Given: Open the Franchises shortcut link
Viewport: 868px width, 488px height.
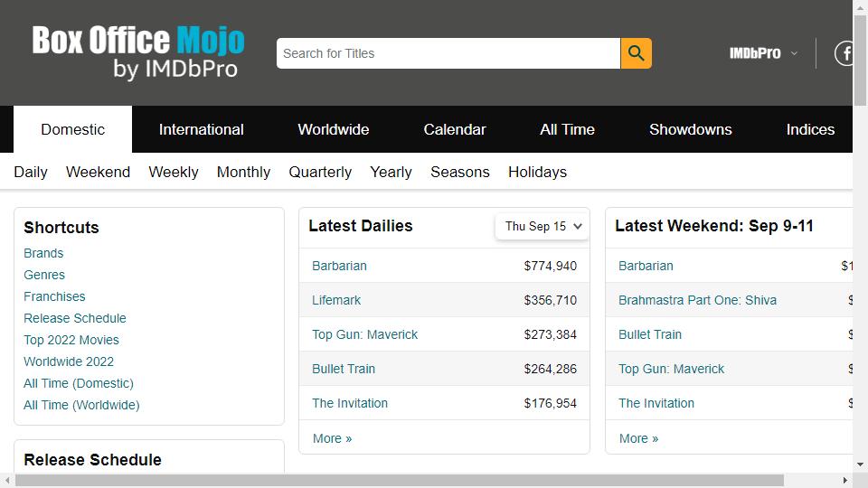Looking at the screenshot, I should (54, 296).
